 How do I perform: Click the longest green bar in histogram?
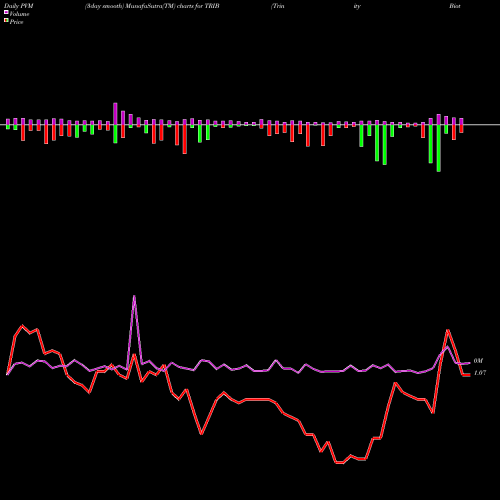click(x=439, y=148)
